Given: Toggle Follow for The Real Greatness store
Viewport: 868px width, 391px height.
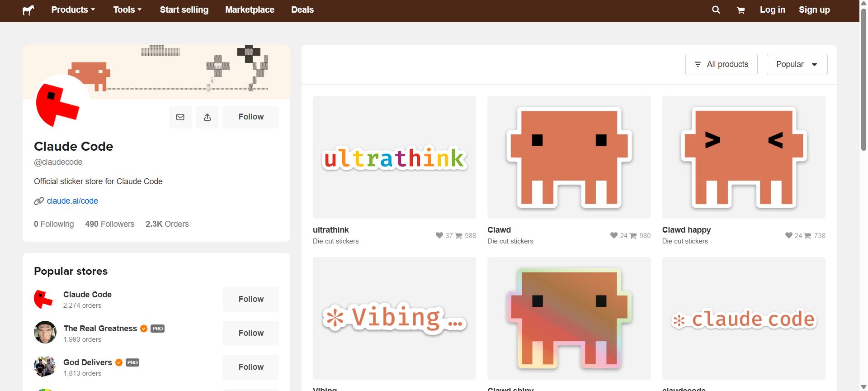Looking at the screenshot, I should point(250,333).
